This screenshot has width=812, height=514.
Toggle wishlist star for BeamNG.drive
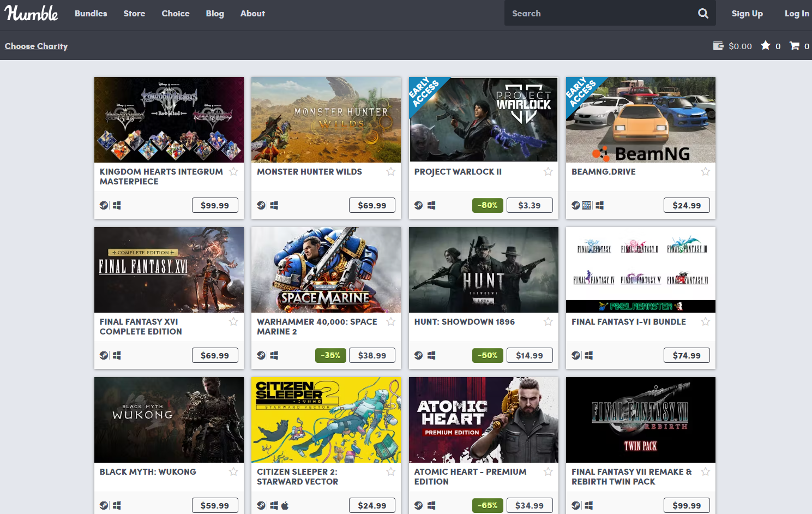pos(705,172)
